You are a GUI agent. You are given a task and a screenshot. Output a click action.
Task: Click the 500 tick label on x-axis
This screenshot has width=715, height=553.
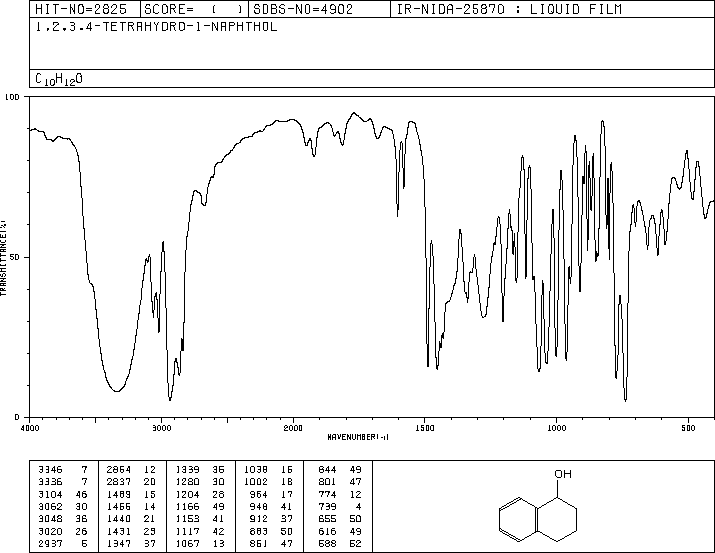pyautogui.click(x=688, y=428)
